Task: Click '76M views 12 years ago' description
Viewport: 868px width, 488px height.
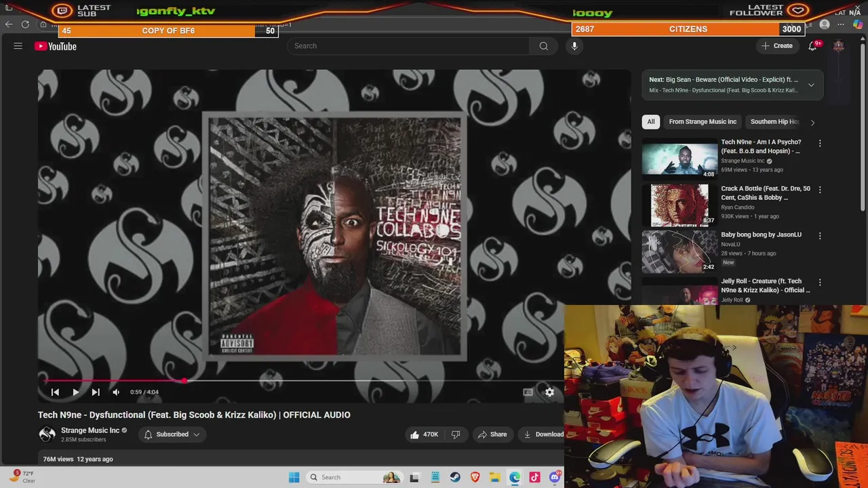Action: pyautogui.click(x=78, y=459)
